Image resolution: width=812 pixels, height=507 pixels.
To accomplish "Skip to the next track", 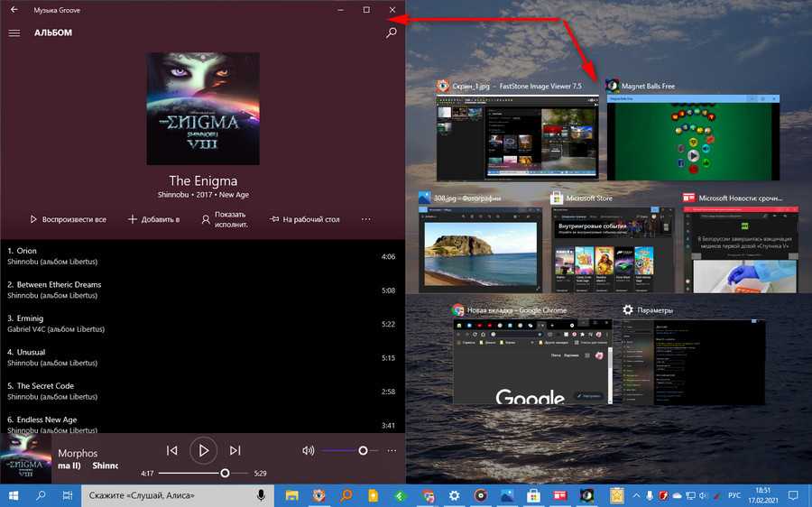I will (235, 450).
